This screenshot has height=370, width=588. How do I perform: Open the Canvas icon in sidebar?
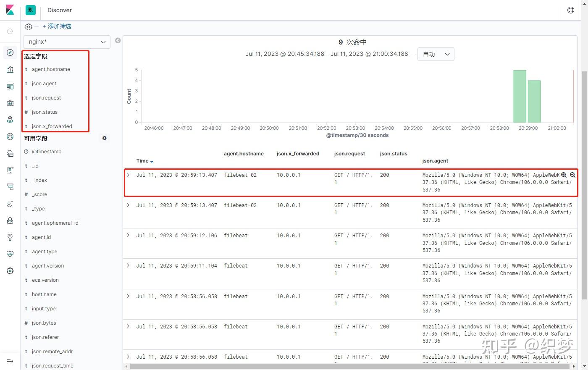[x=10, y=103]
